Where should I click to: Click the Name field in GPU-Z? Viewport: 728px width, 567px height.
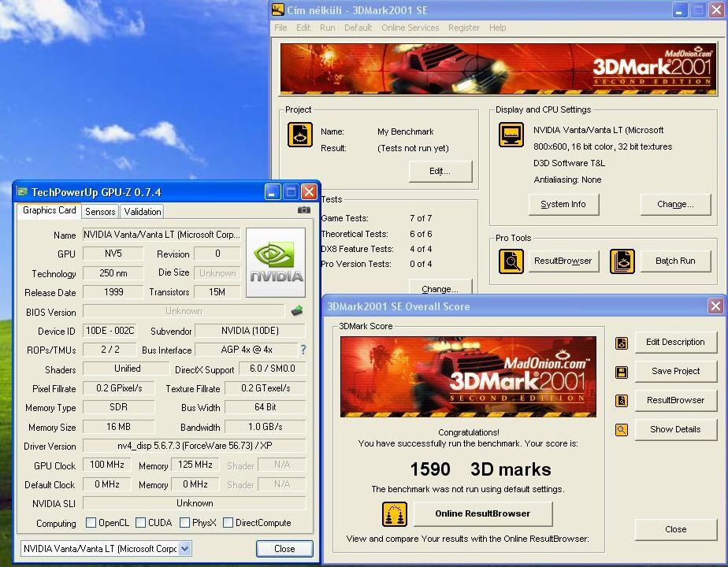tap(162, 235)
